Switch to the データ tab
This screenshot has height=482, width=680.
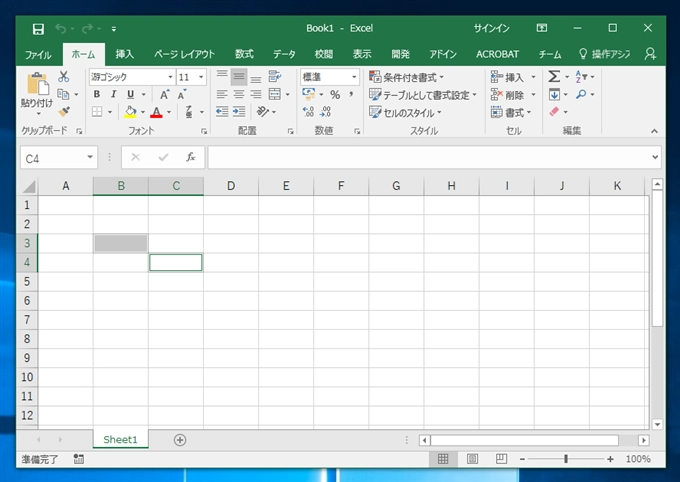284,54
